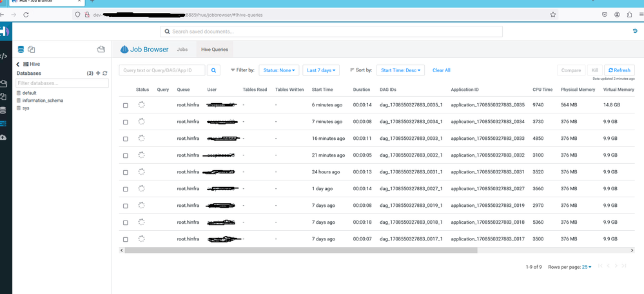
Task: Select the Hive Queries tab
Action: tap(215, 49)
